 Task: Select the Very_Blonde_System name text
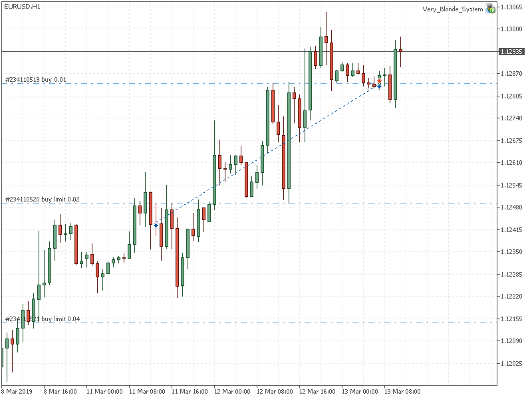click(454, 9)
